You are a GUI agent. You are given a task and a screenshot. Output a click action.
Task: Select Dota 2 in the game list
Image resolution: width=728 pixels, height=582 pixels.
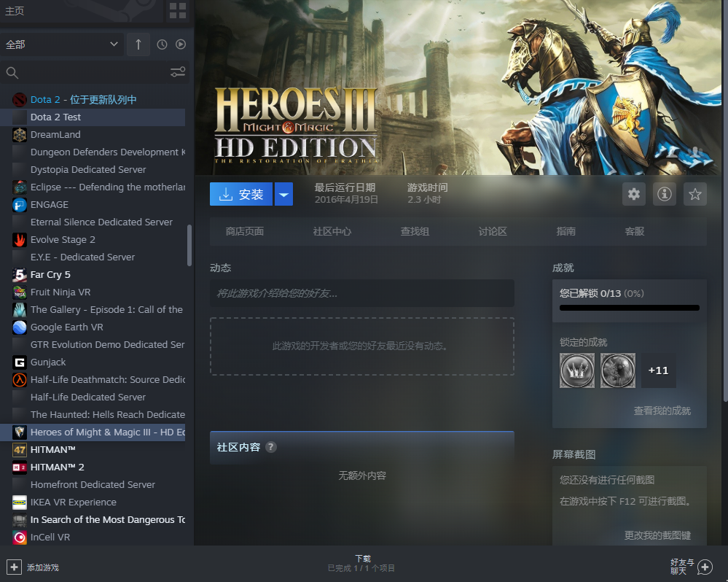(93, 99)
